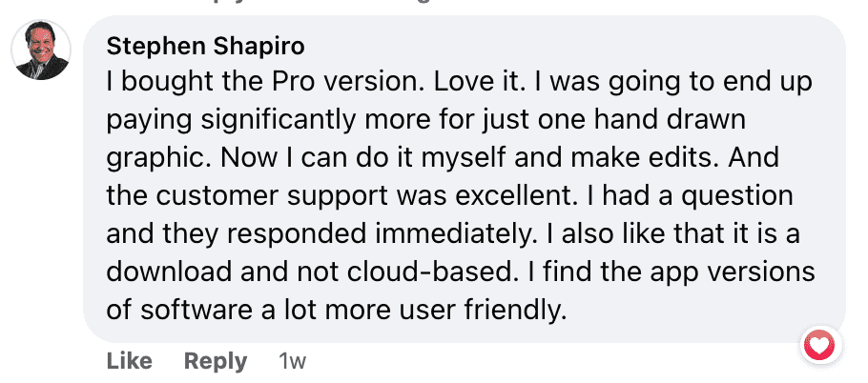
Task: Click the words "app versions" in the comment
Action: 726,272
